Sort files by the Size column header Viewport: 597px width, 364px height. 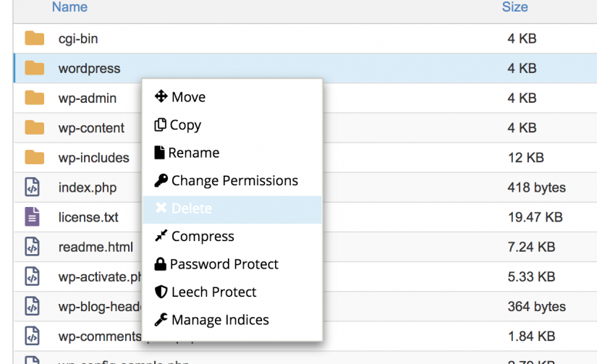515,7
